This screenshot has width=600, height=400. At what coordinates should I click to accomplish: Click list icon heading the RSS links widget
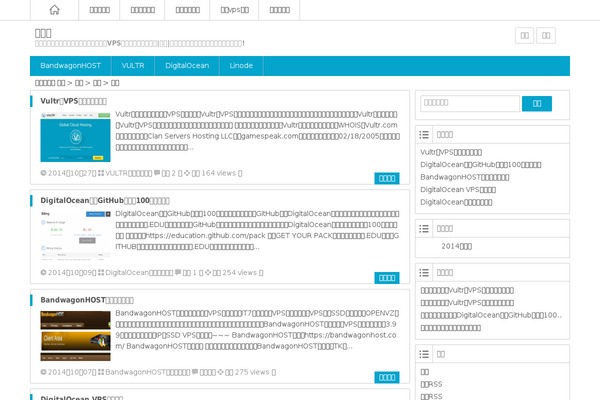point(424,354)
